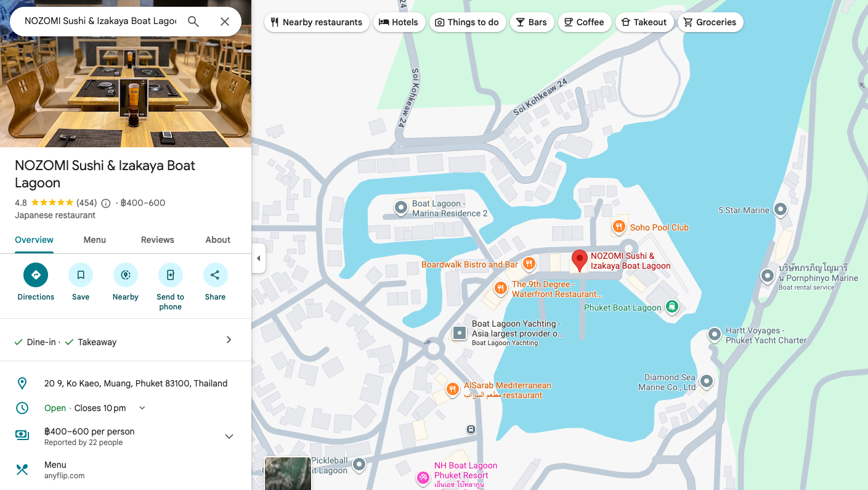Click the Japanese restaurant category text
Viewport: 868px width, 490px height.
point(55,216)
